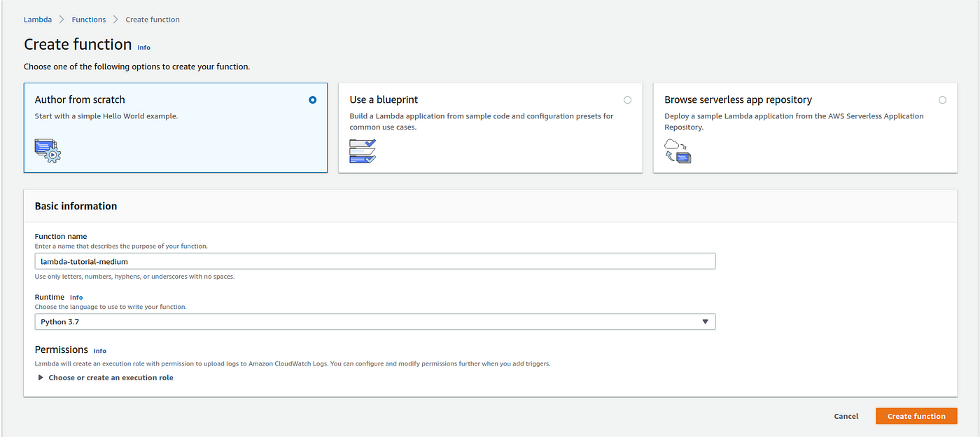Click the Permissions heading text
This screenshot has height=437, width=980.
62,349
